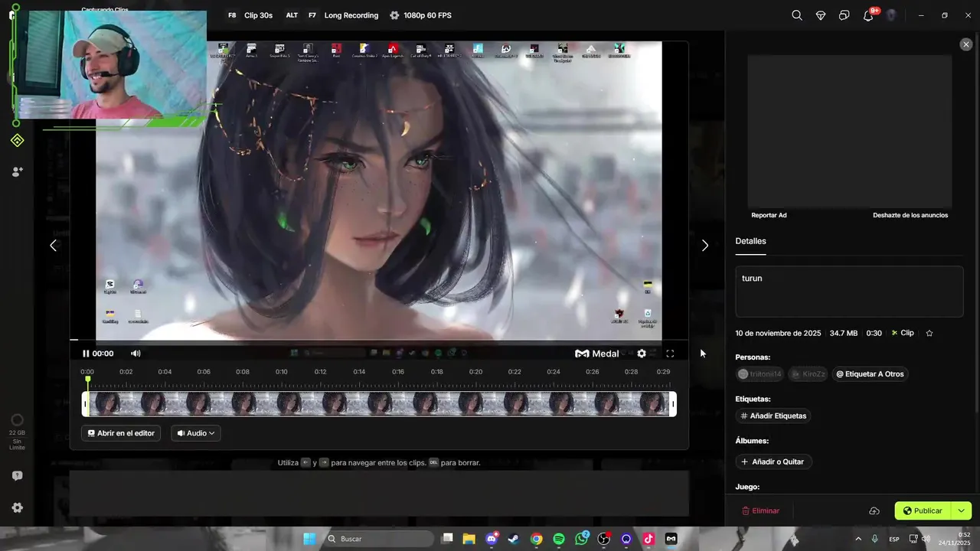
Task: Pause the clip playback
Action: coord(86,354)
